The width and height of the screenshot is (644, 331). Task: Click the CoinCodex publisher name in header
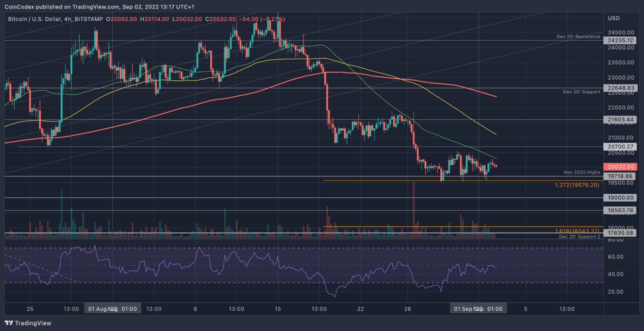[x=19, y=7]
